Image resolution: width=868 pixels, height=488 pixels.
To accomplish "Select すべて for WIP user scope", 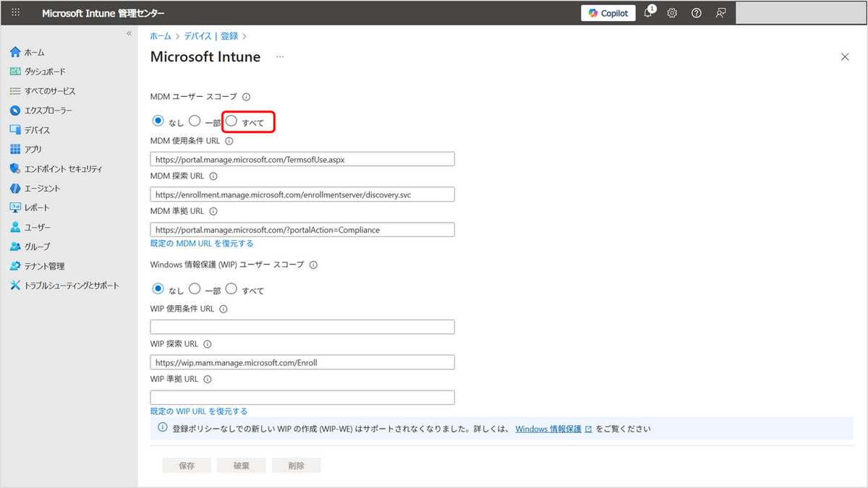I will click(x=232, y=289).
